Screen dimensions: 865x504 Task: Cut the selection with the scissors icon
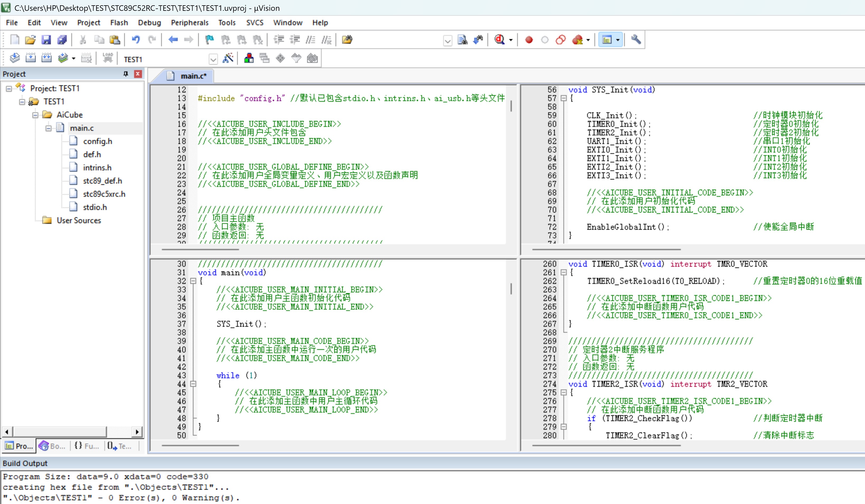coord(83,40)
